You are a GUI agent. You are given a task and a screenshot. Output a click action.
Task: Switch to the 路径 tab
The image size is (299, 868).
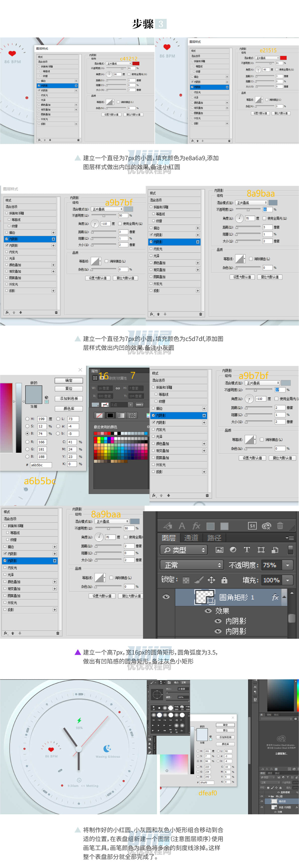(214, 538)
